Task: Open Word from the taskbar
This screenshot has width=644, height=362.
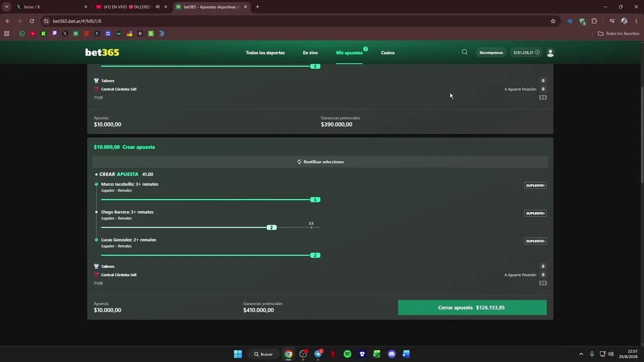Action: tap(406, 354)
